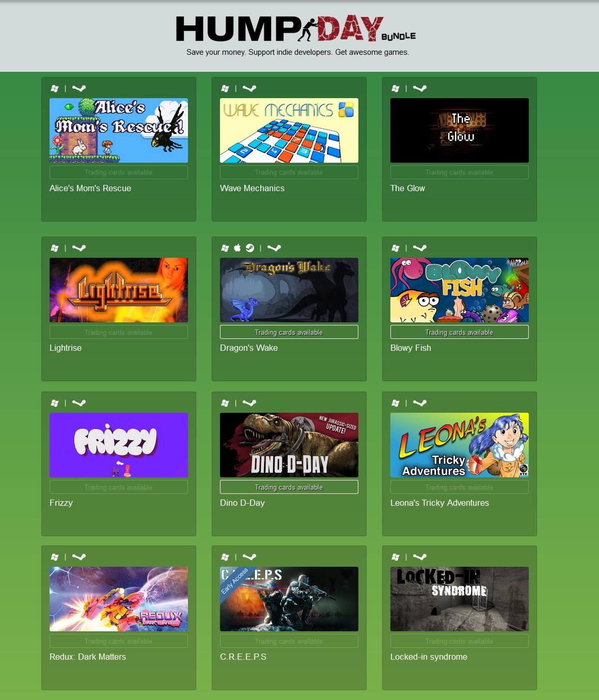Click Steam icon on Dragon's Wake card

pyautogui.click(x=274, y=248)
